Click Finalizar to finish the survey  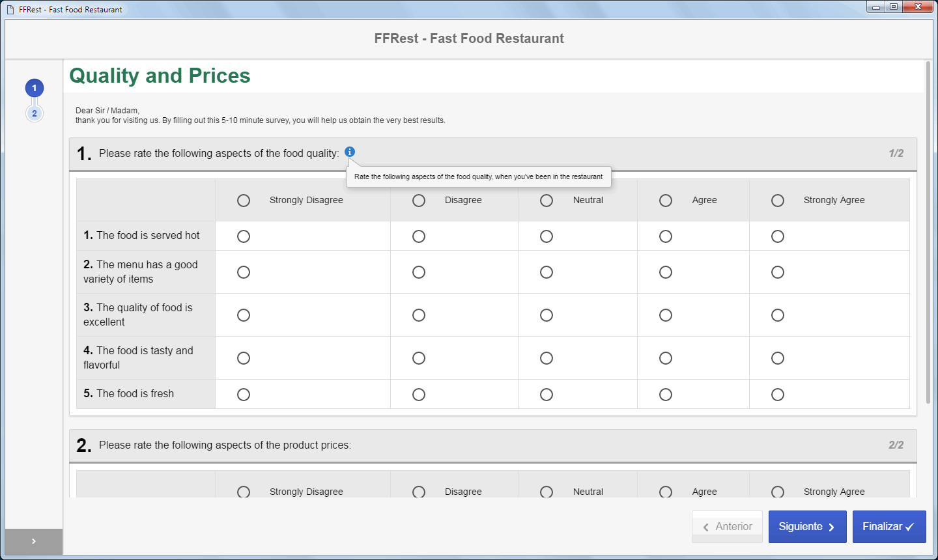(889, 527)
